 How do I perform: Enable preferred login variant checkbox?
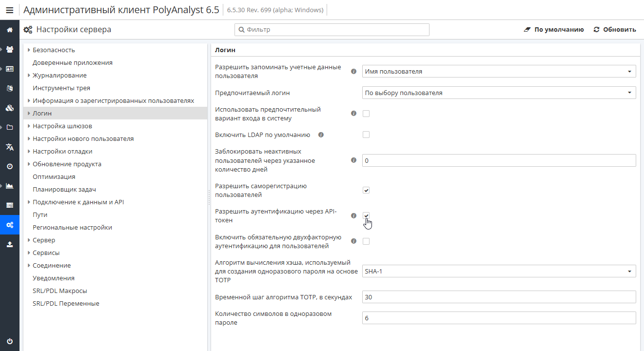coord(366,114)
